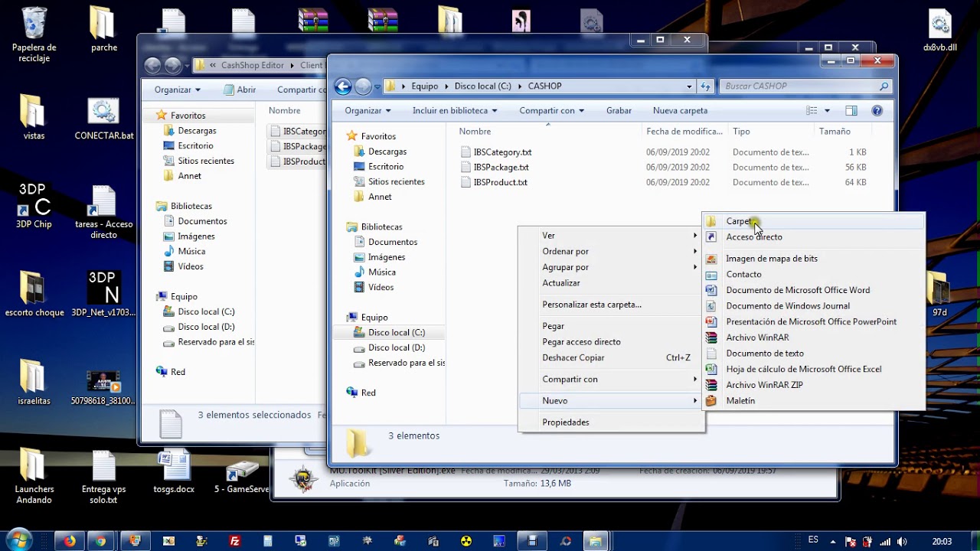This screenshot has height=551, width=980.
Task: Switch to Windows Explorer taskbar button
Action: pyautogui.click(x=595, y=541)
